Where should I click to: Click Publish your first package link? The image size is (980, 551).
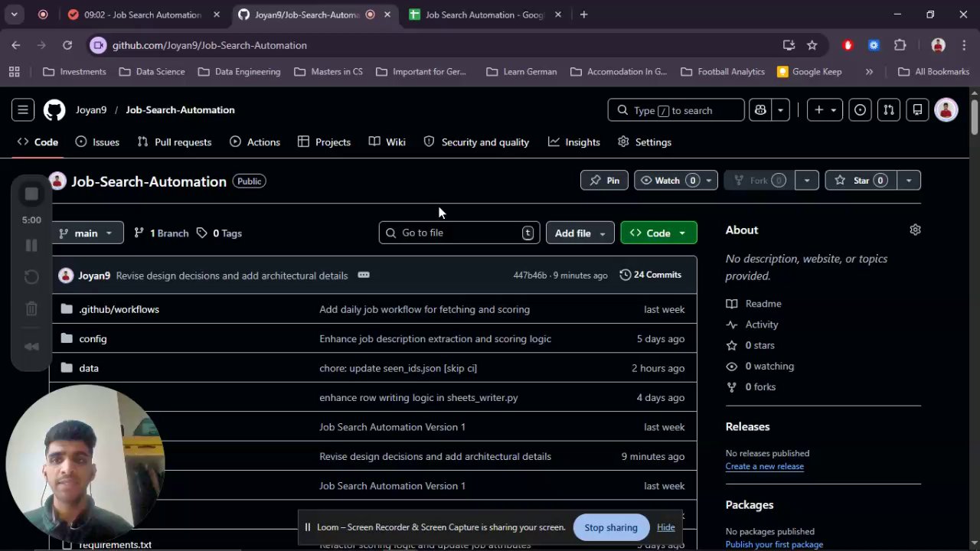774,544
